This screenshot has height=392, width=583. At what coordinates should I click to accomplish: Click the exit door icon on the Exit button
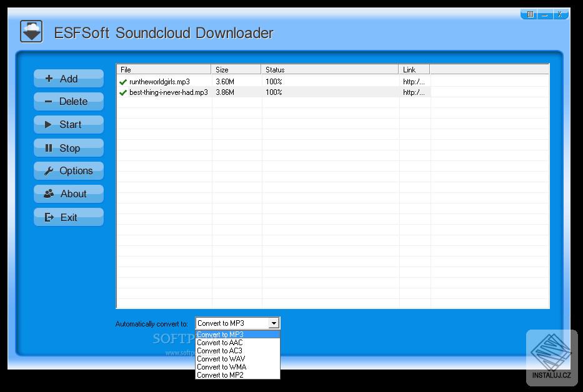click(49, 217)
